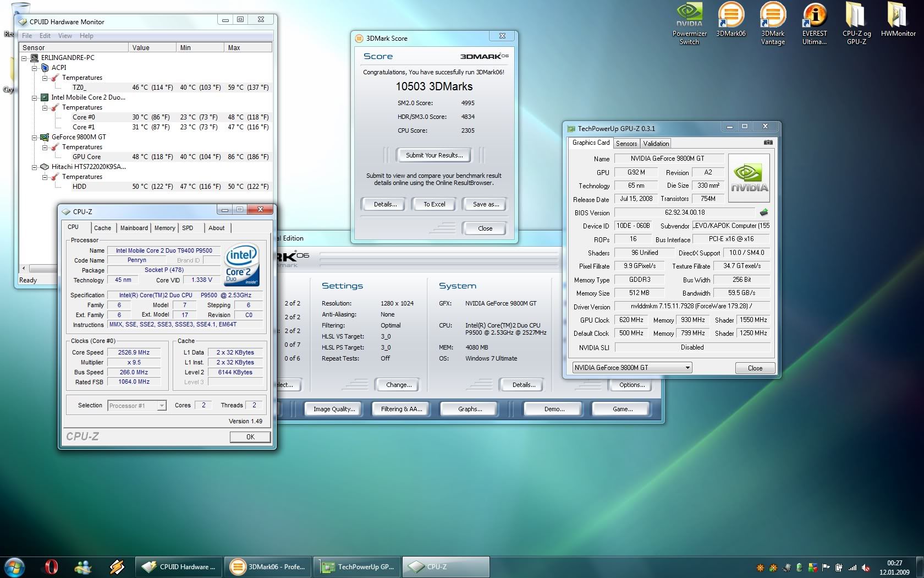Click Change under 3DMark06 Settings
924x578 pixels.
[399, 385]
